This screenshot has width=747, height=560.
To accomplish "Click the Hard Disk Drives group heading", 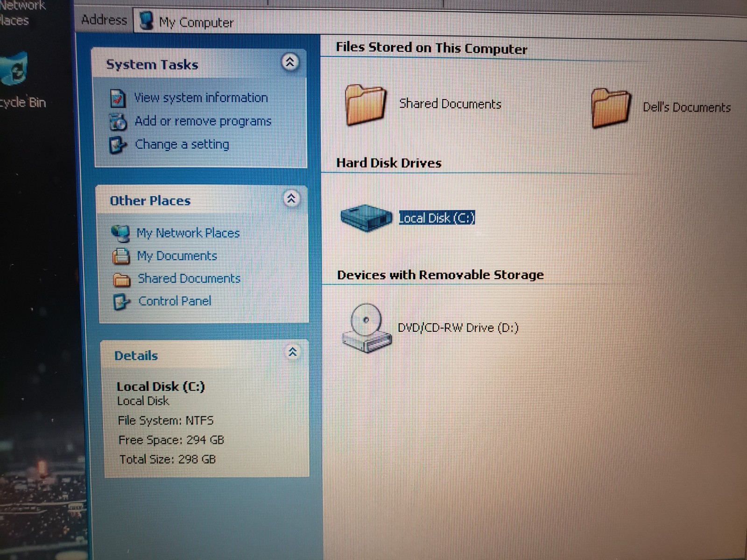I will tap(389, 163).
